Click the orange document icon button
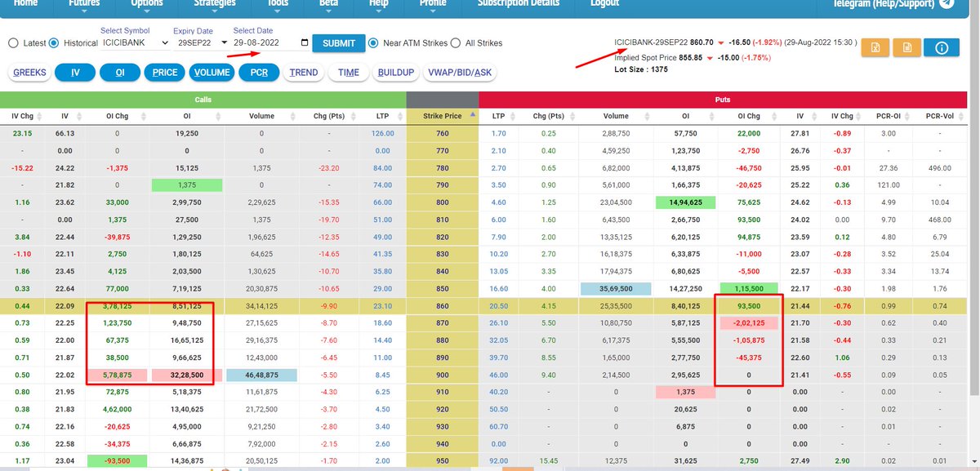 (907, 47)
